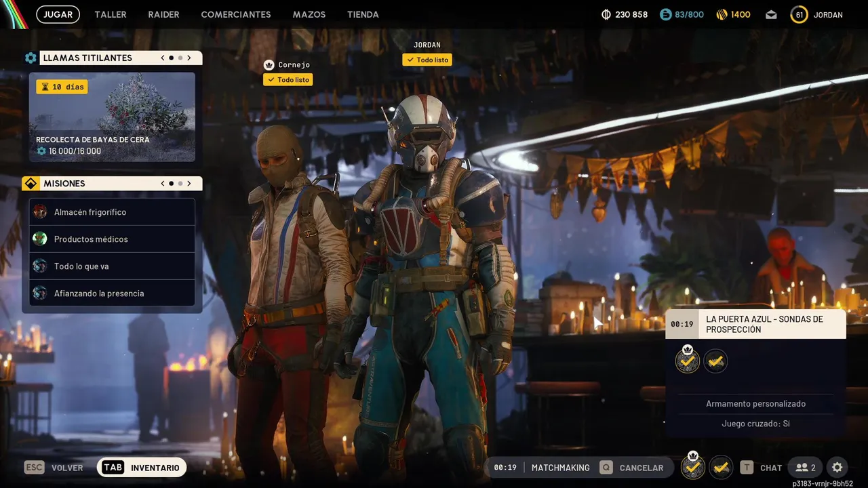Open settings gear at bottom right
Image resolution: width=868 pixels, height=488 pixels.
point(837,468)
